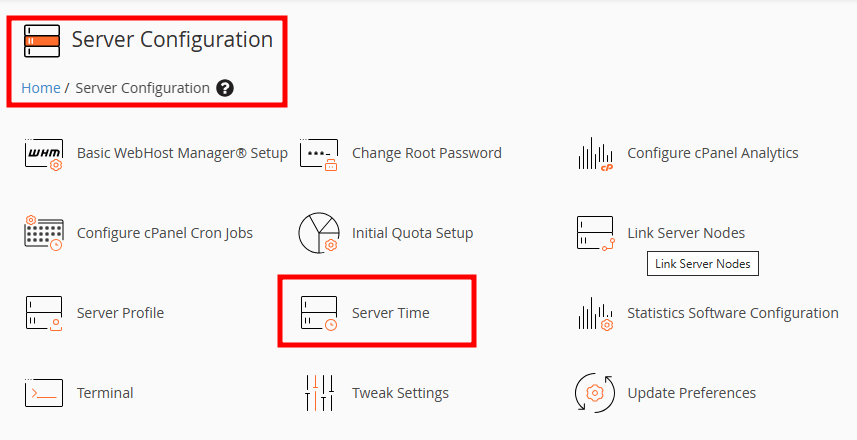857x440 pixels.
Task: Click the Link Server Nodes tooltip
Action: [703, 263]
